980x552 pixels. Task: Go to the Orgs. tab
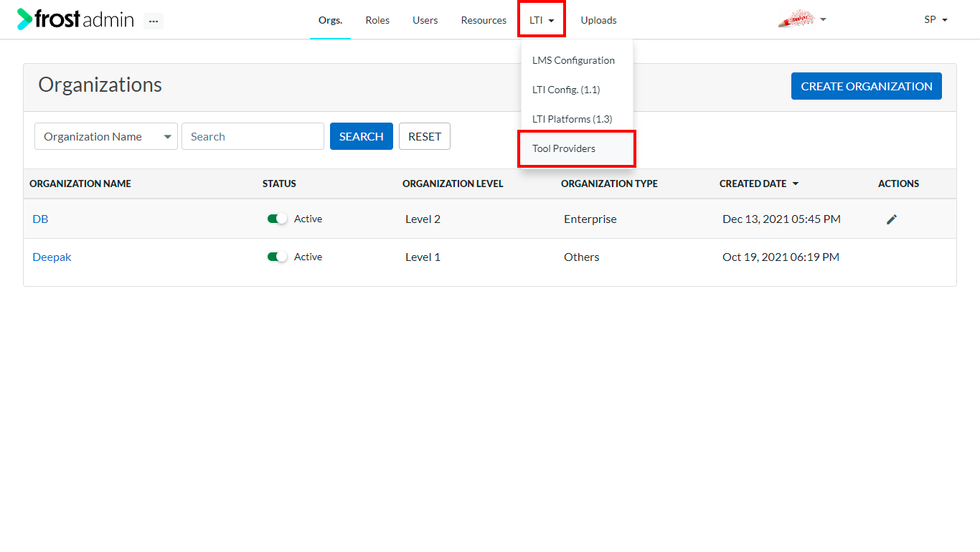[x=330, y=20]
